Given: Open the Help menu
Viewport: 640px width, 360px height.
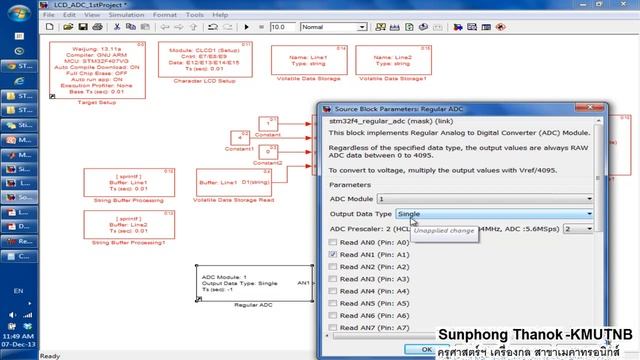Looking at the screenshot, I should (x=220, y=15).
